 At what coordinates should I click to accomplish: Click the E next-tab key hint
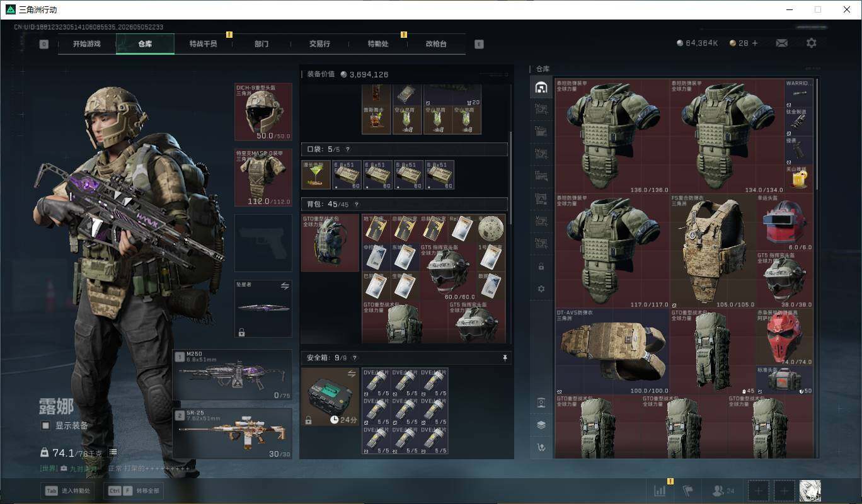tap(479, 44)
